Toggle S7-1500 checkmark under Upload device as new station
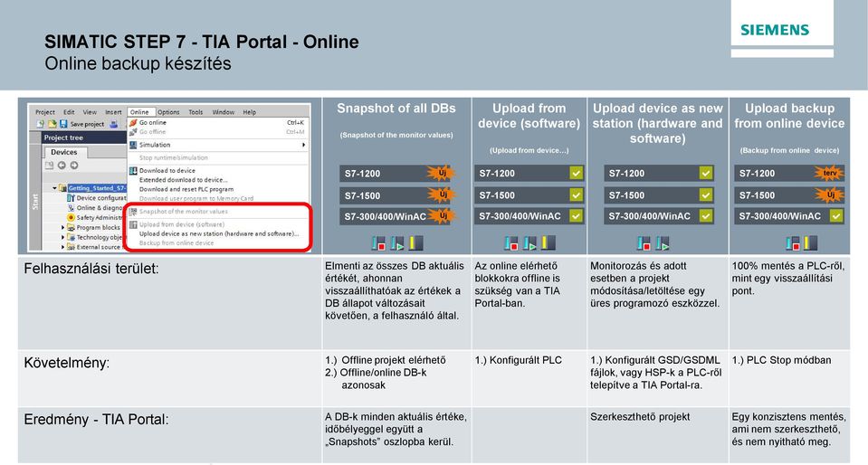The image size is (868, 465). coord(706,195)
